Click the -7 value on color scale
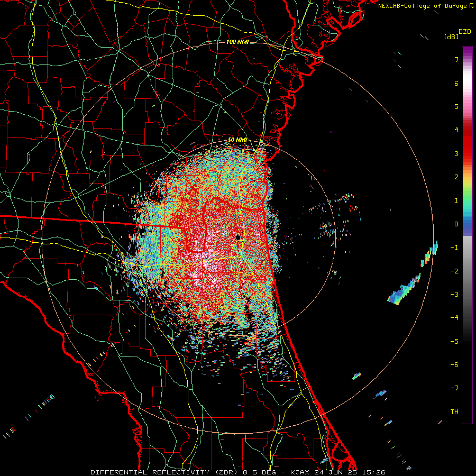Screen dimensions: 476x476 pyautogui.click(x=454, y=388)
